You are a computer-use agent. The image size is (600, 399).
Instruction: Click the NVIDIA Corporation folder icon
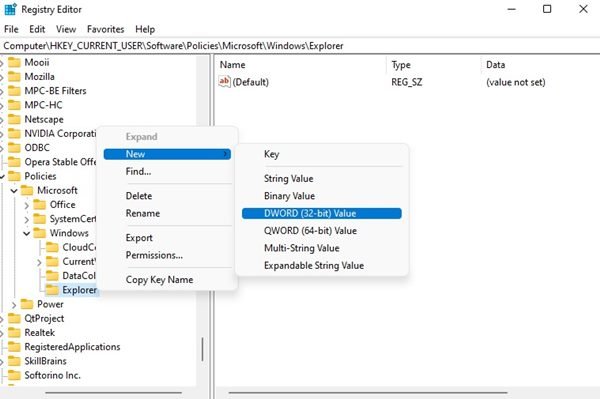pos(15,134)
